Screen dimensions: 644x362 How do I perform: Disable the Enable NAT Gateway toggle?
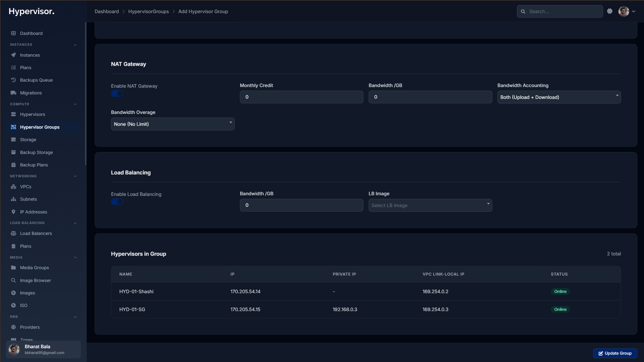pyautogui.click(x=117, y=93)
